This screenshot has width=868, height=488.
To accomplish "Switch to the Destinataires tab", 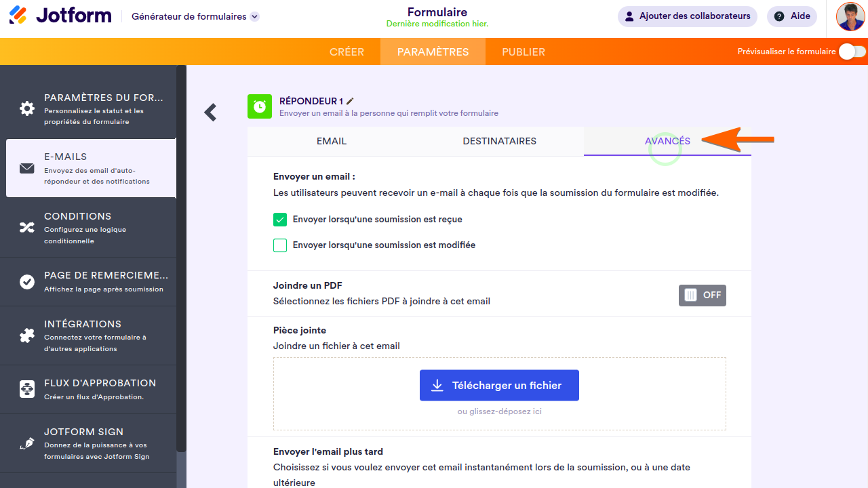I will [x=499, y=142].
